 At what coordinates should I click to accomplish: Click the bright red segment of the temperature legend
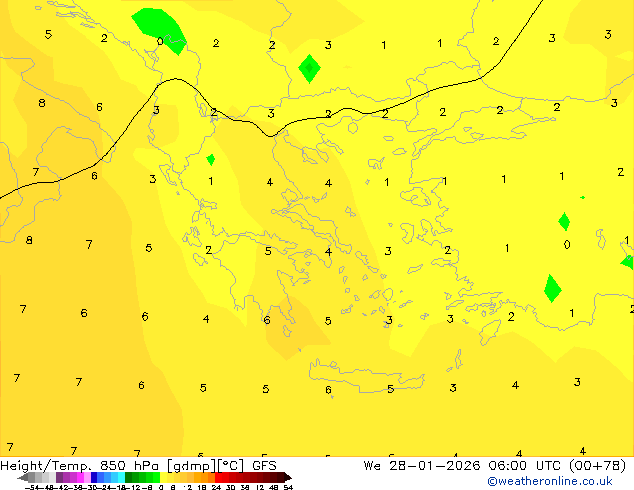218,477
